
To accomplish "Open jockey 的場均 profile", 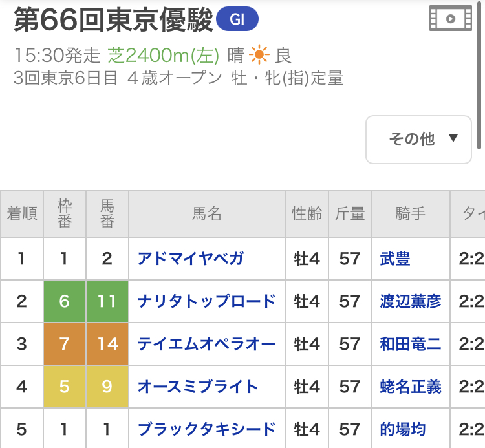I will pyautogui.click(x=403, y=429).
